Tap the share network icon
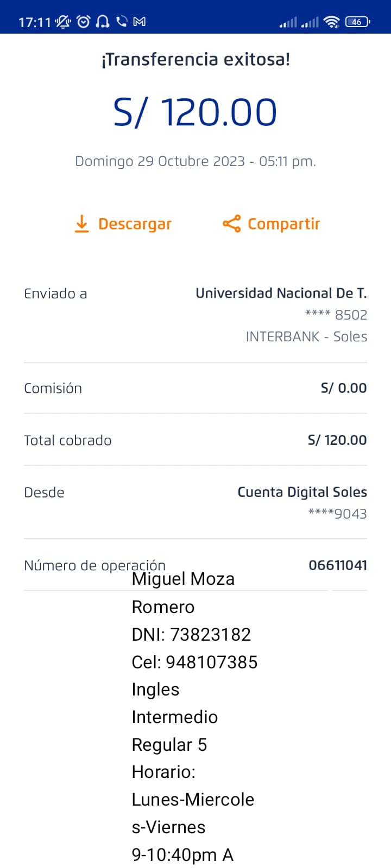391x868 pixels. (x=231, y=224)
